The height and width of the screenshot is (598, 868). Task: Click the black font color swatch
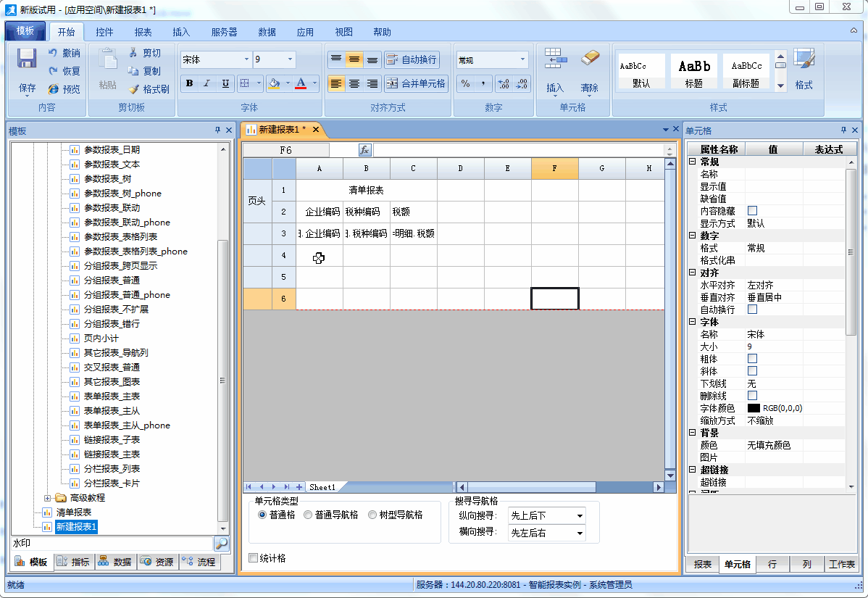(x=753, y=408)
